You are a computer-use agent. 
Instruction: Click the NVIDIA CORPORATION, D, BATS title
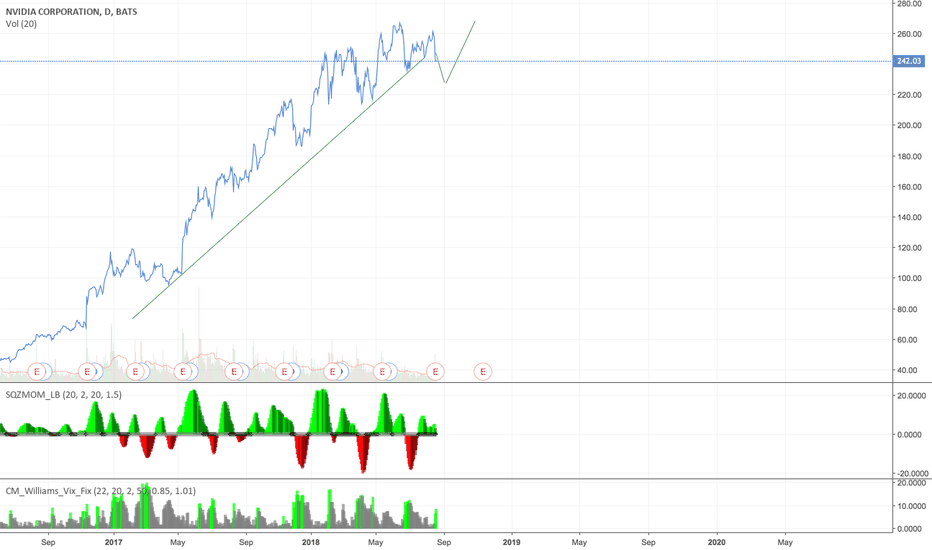71,11
